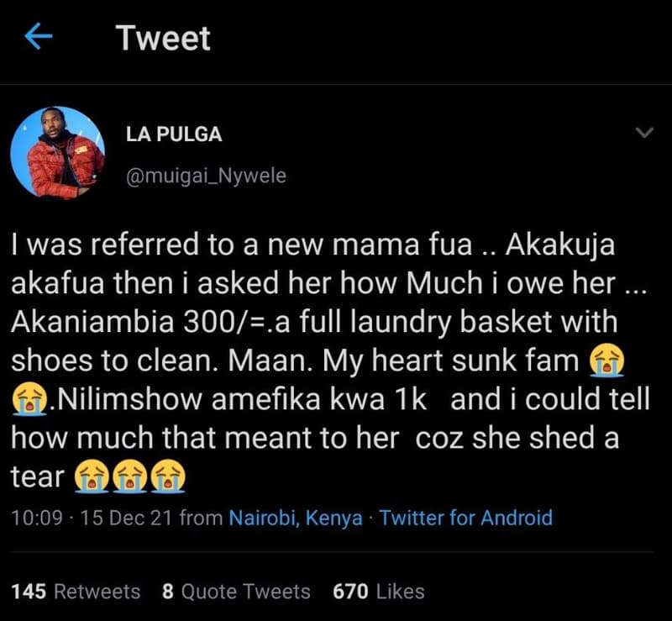Select the @muigai_Nywele handle
The image size is (672, 621).
205,176
